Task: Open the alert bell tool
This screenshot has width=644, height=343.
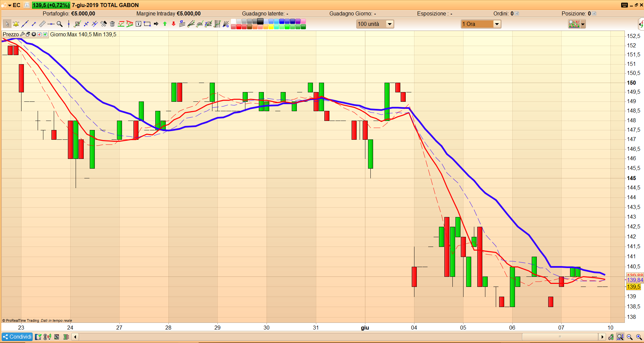Action: click(16, 24)
